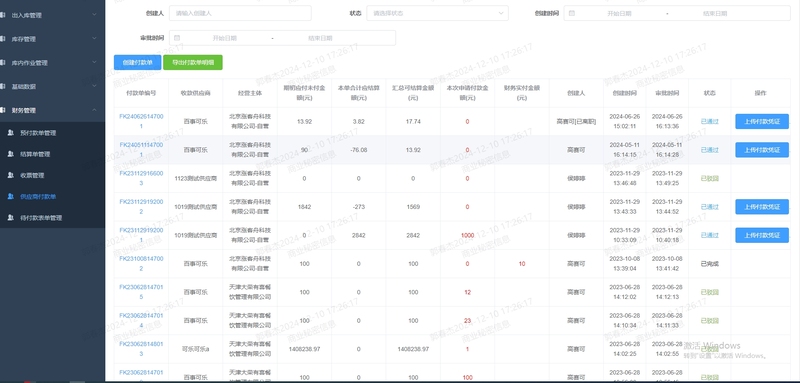Screen dimensions: 800x383
Task: Click amount 1408238.97 in 期初应付未付 column
Action: 304,349
